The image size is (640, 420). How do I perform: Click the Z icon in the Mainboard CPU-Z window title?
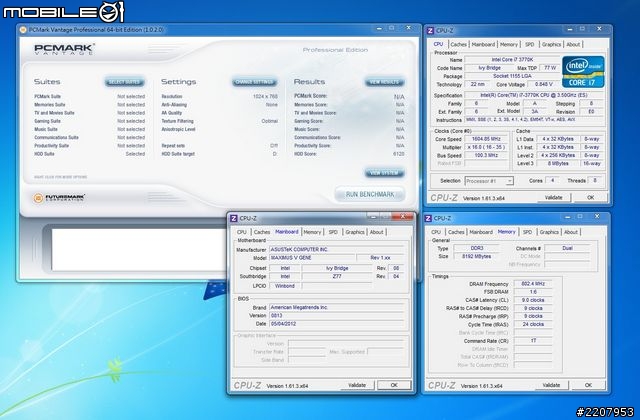click(234, 218)
